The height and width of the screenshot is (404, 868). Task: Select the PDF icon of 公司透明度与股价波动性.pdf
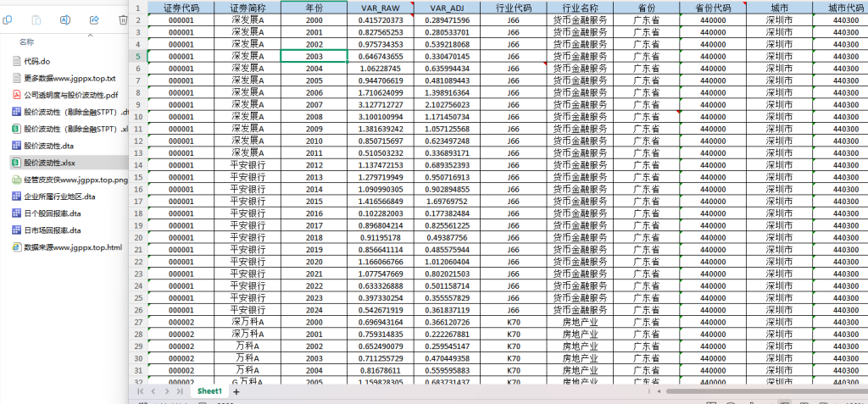pos(17,95)
